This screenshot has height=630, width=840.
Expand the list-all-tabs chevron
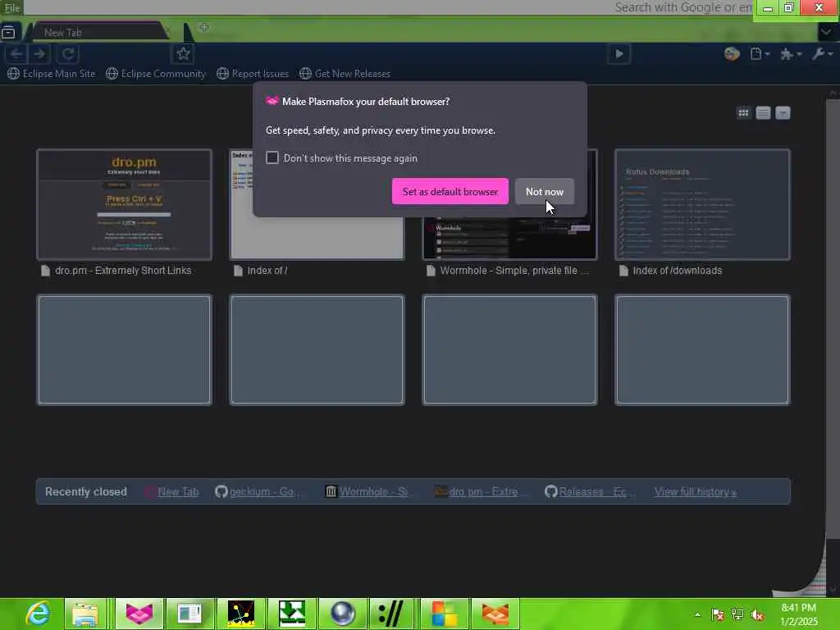(826, 32)
